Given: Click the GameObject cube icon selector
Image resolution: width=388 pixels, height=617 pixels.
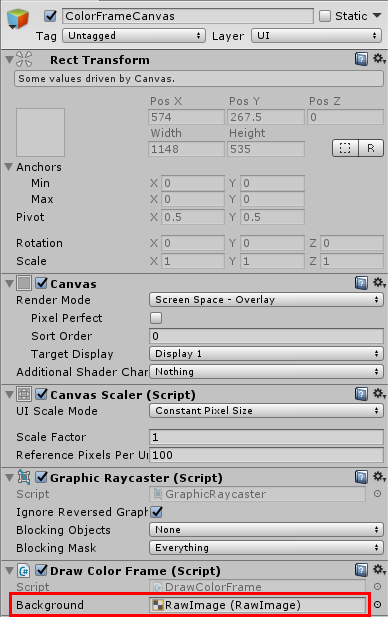Looking at the screenshot, I should [18, 18].
